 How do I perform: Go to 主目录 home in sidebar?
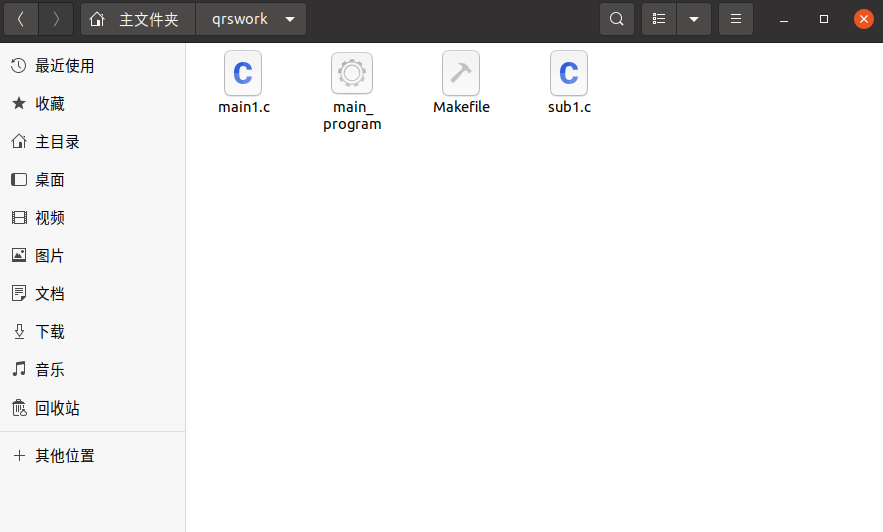coord(92,142)
